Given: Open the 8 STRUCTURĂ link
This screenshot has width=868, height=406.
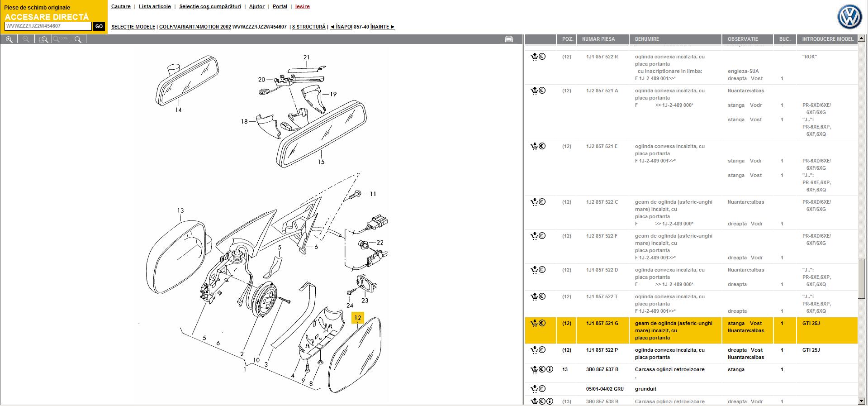Looking at the screenshot, I should pos(308,27).
